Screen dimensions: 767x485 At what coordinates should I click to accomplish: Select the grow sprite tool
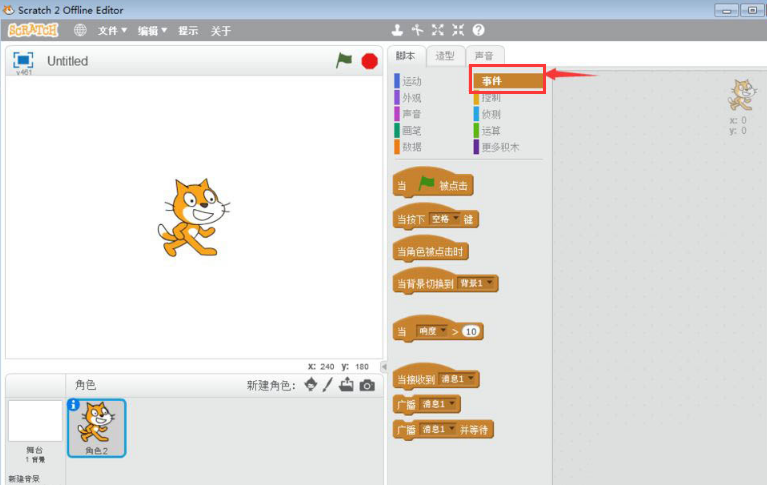438,30
